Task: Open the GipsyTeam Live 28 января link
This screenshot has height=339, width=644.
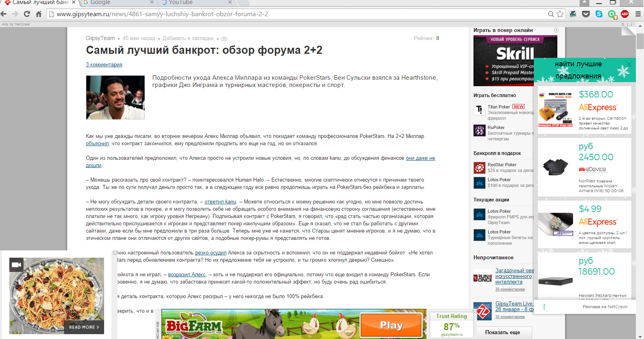Action: tap(514, 306)
